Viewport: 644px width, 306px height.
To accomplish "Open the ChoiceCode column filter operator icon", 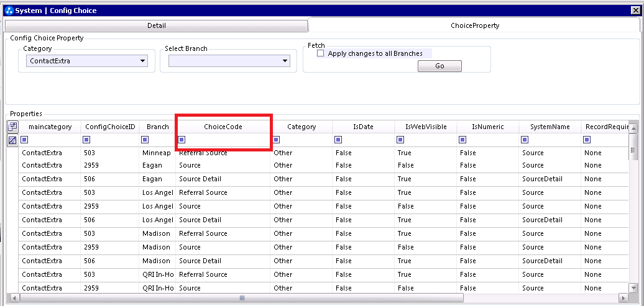I will pos(182,140).
